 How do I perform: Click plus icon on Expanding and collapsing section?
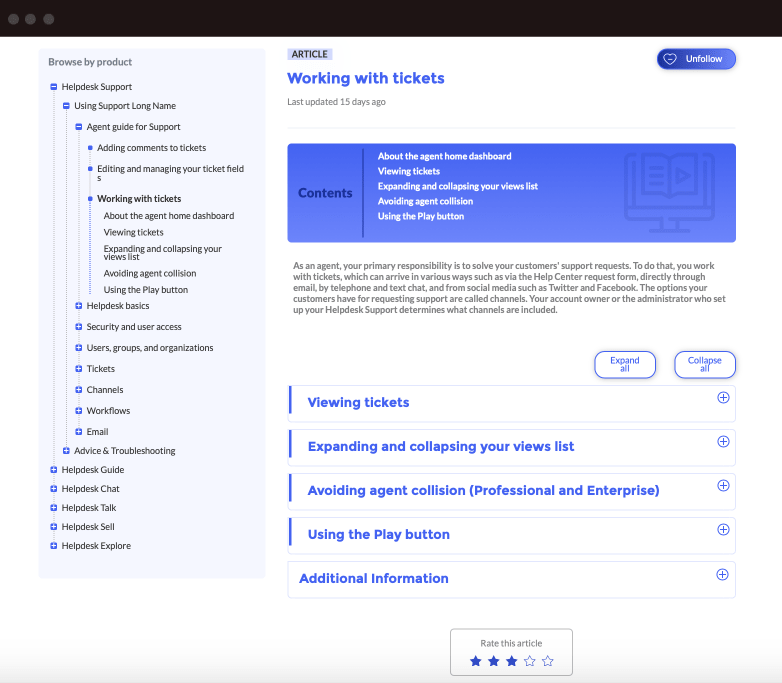point(723,442)
